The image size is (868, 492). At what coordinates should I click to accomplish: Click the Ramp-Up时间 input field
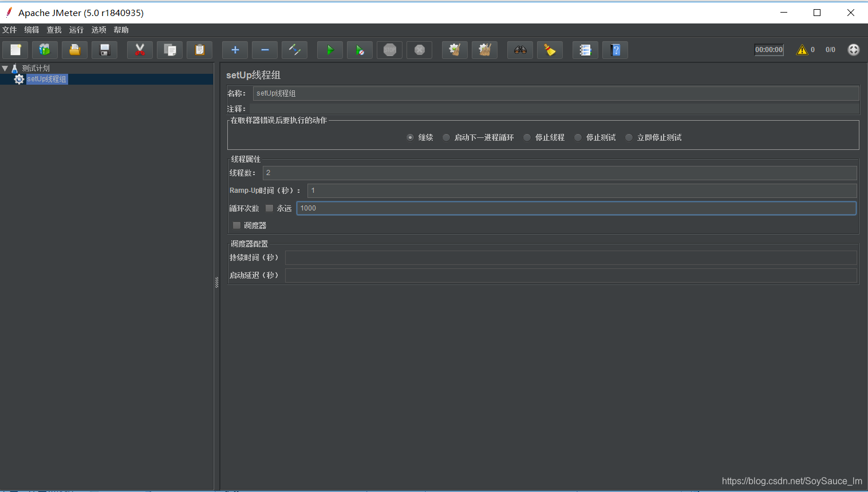tap(582, 191)
